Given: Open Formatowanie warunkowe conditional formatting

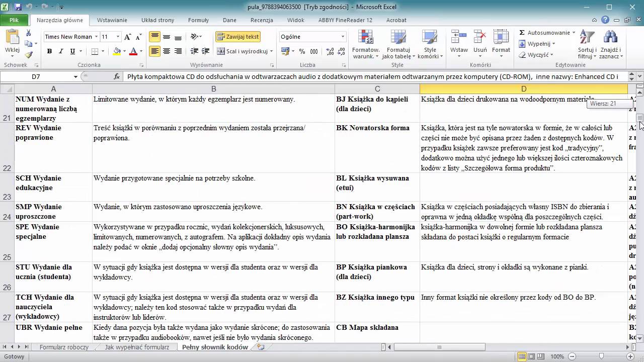Looking at the screenshot, I should (x=366, y=44).
